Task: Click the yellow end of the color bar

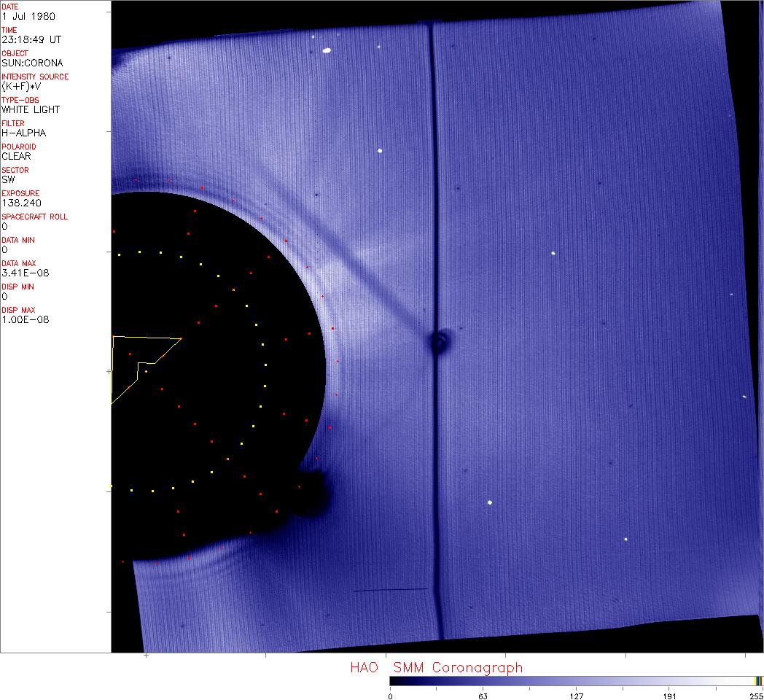Action: pos(758,681)
